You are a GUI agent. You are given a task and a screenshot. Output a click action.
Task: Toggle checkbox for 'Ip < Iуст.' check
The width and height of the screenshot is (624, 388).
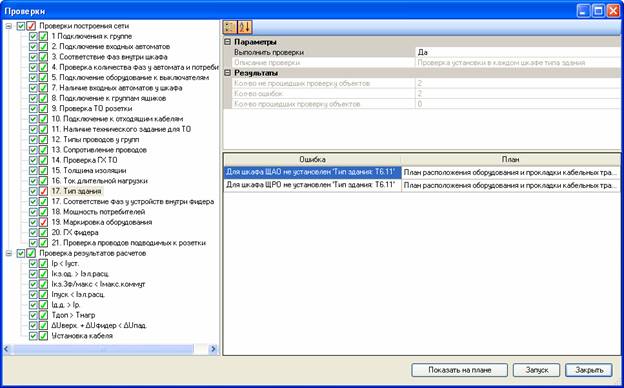coord(33,264)
